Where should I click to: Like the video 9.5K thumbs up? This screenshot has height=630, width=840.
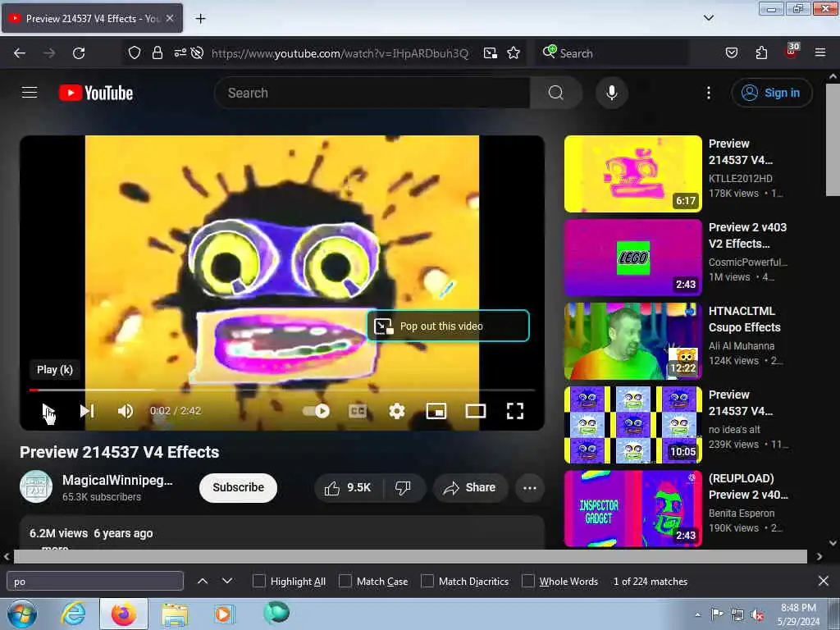348,487
